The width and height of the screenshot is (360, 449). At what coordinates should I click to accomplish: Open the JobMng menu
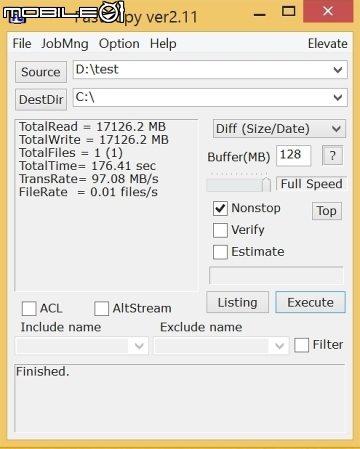tap(65, 44)
